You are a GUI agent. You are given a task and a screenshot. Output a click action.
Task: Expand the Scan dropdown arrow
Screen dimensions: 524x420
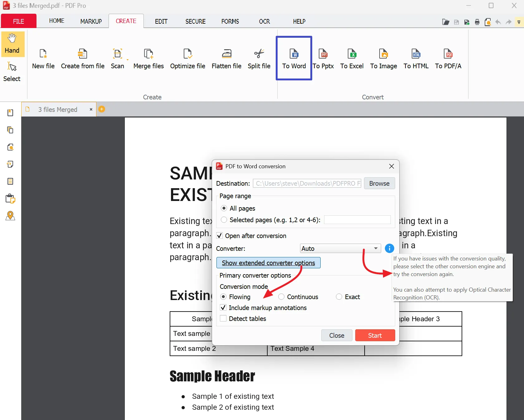128,59
